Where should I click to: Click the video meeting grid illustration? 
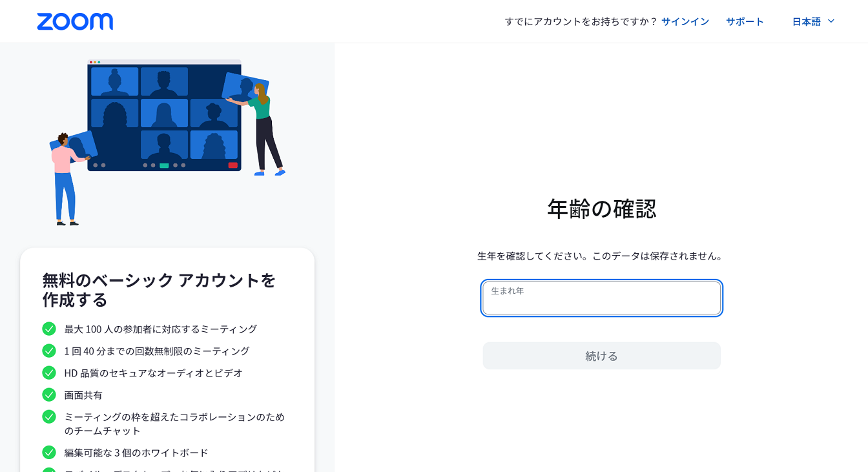pyautogui.click(x=164, y=115)
